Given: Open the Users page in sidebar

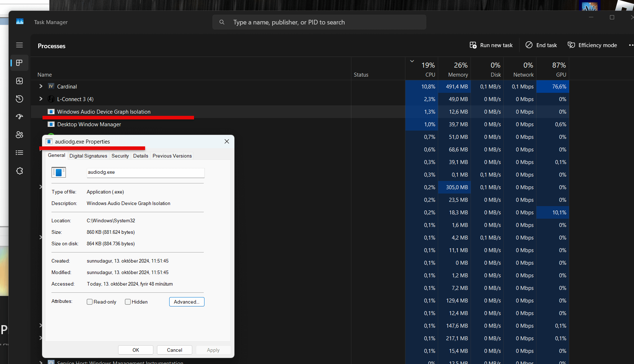Looking at the screenshot, I should [19, 135].
